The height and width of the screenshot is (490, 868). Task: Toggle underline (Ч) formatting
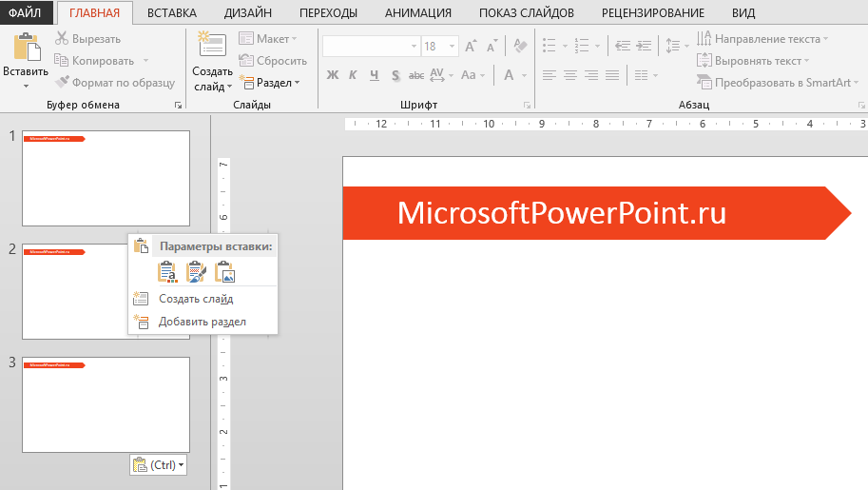tap(375, 75)
